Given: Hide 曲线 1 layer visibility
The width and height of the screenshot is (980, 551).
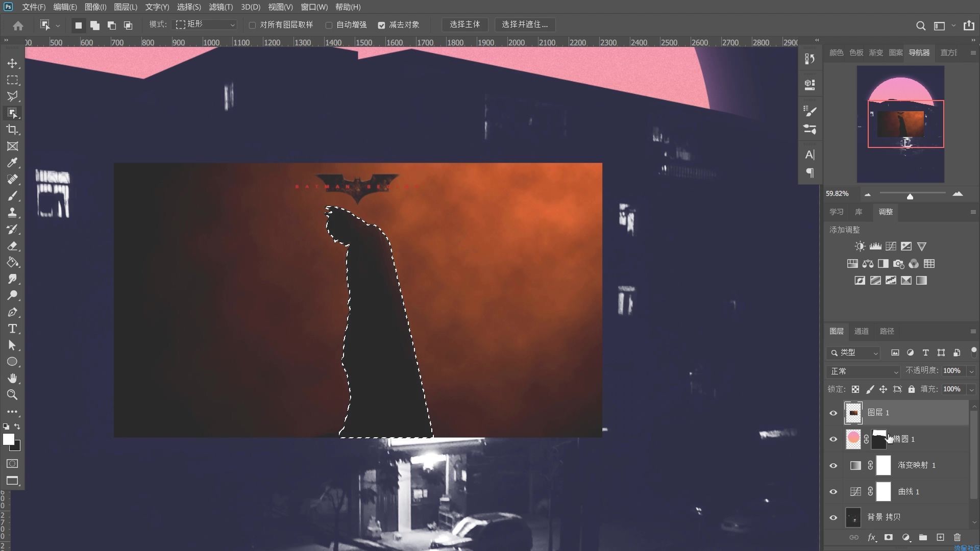Looking at the screenshot, I should pos(834,492).
